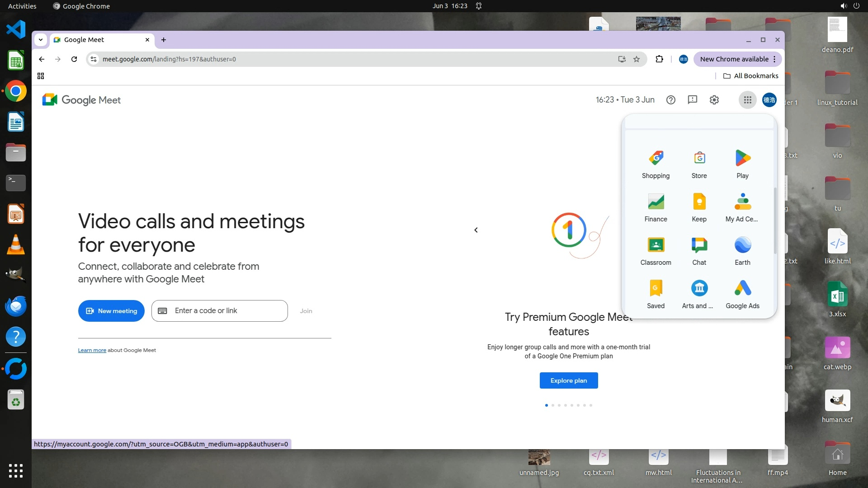Screen dimensions: 868x488
Task: Open the Meet help support icon
Action: (670, 100)
